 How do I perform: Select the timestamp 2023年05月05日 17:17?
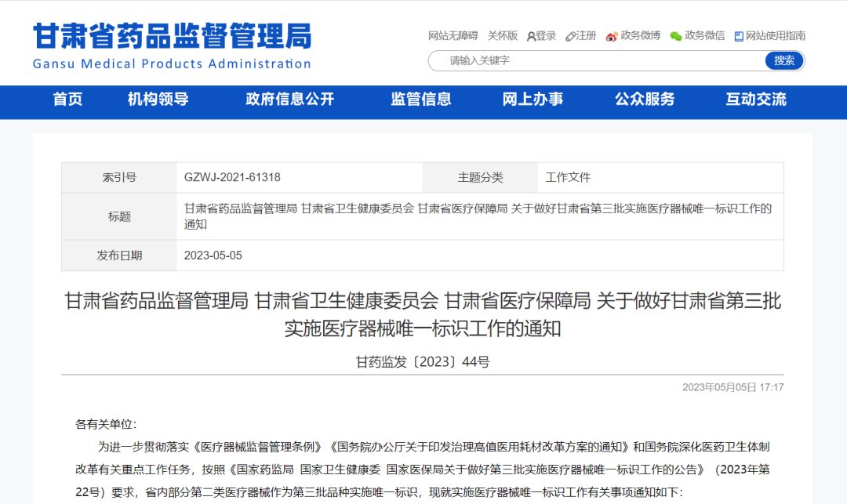pos(732,387)
